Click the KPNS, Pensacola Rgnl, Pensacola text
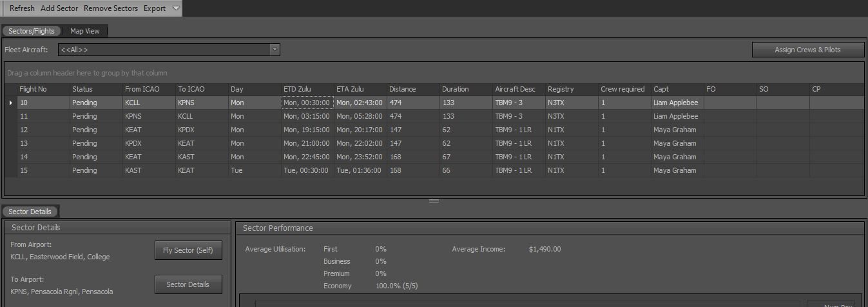 62,292
